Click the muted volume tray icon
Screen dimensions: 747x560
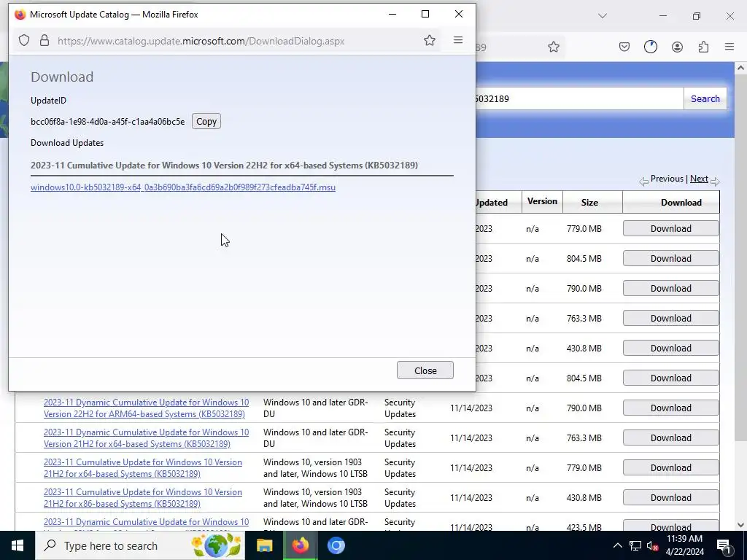(653, 545)
